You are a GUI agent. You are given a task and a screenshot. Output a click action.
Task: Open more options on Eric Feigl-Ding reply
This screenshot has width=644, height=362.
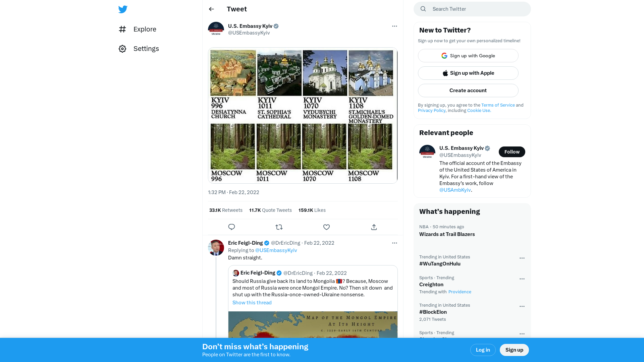point(394,243)
